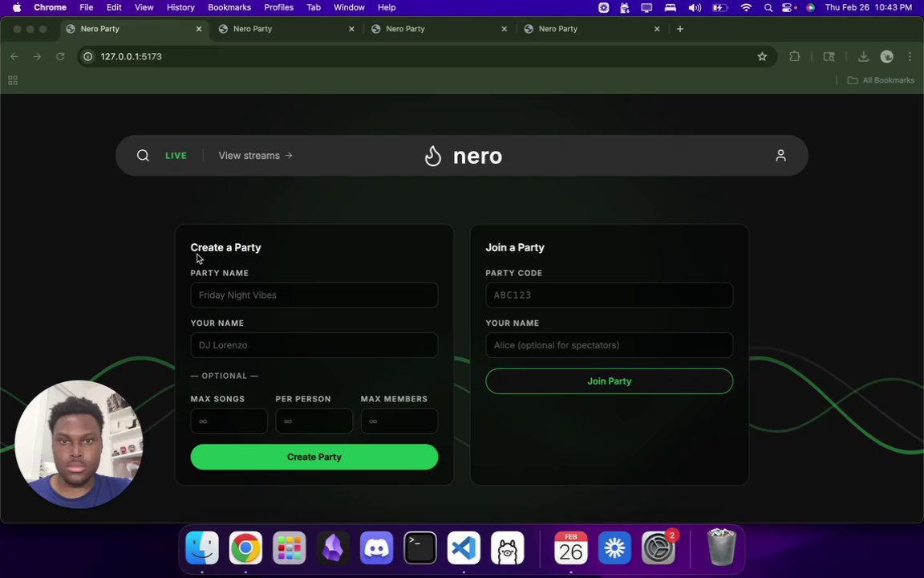Click the browser forward arrow
924x578 pixels.
tap(37, 57)
